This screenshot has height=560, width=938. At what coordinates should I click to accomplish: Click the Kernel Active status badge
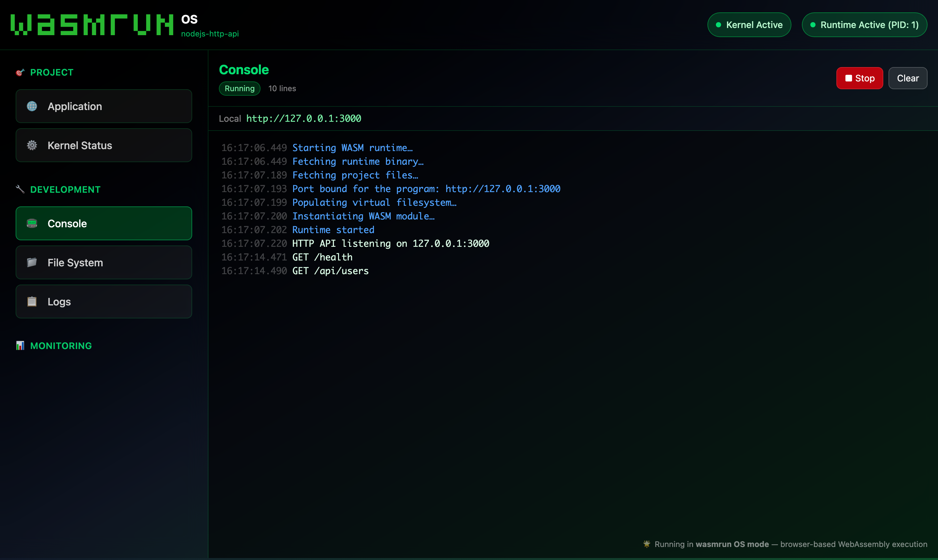coord(749,25)
